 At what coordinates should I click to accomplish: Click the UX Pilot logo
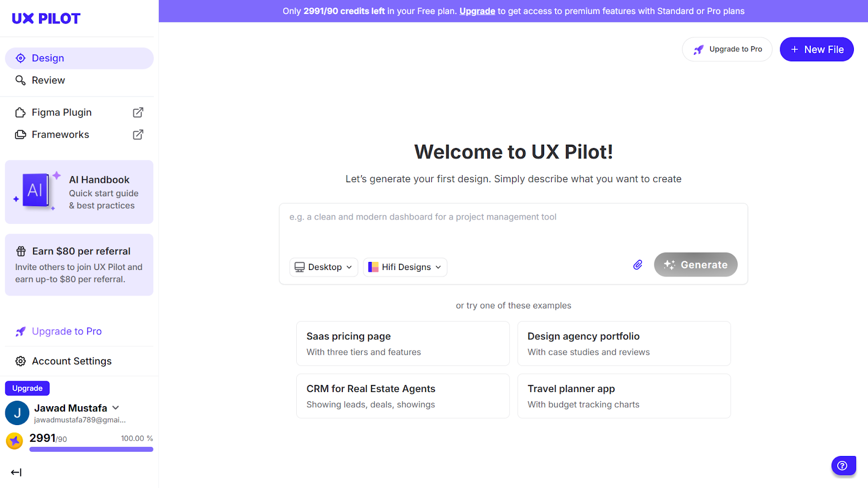tap(46, 18)
